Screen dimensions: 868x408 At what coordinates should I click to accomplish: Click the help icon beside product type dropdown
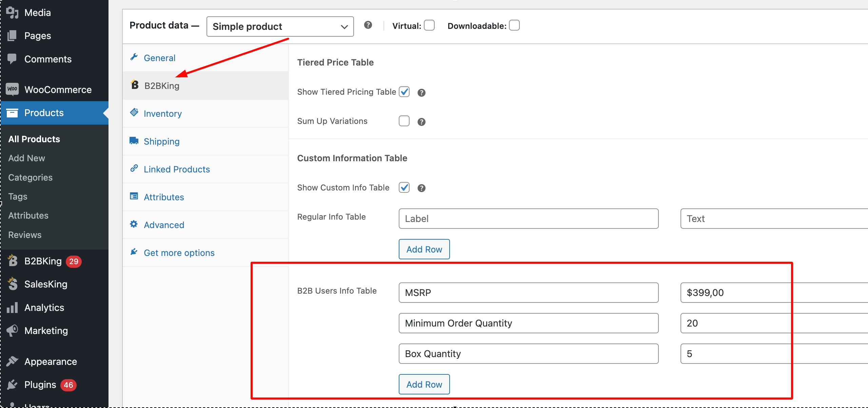pyautogui.click(x=368, y=25)
